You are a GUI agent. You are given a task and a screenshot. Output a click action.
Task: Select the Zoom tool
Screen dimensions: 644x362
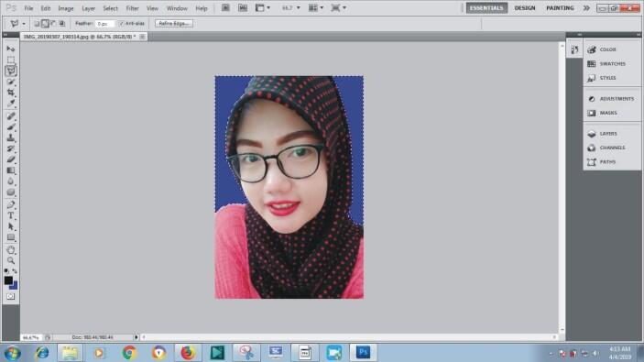tap(11, 260)
